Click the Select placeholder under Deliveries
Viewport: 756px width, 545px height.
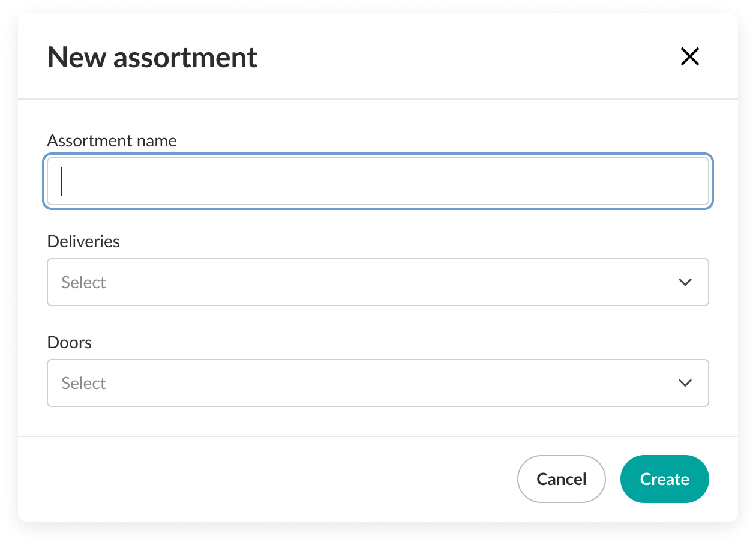(x=83, y=283)
